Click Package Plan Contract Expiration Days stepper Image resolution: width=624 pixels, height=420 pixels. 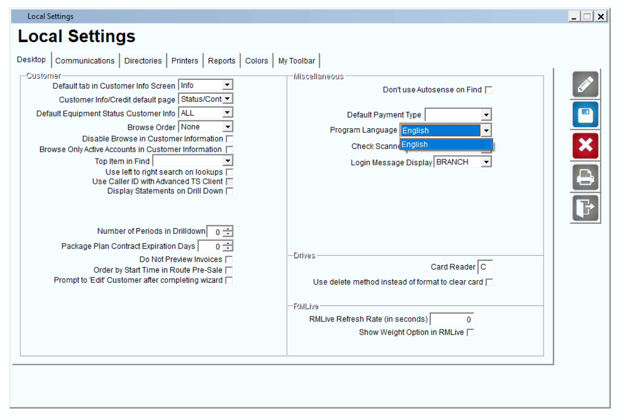228,246
